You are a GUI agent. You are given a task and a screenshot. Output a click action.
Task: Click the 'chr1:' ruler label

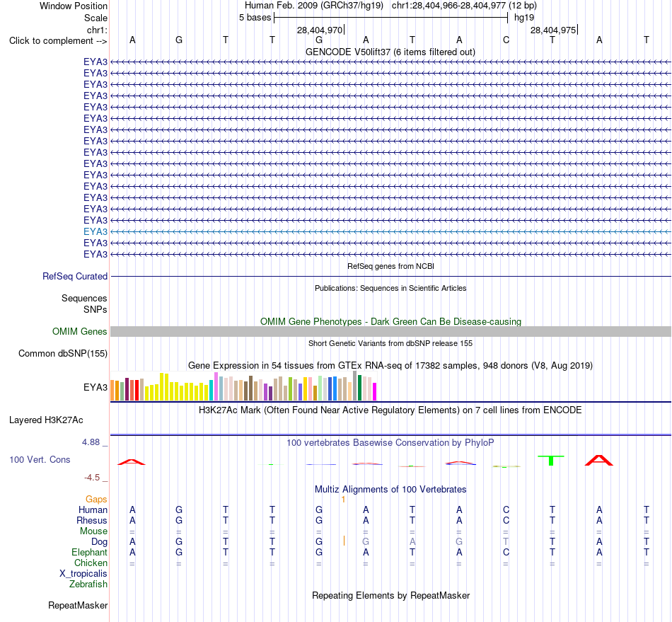click(97, 30)
